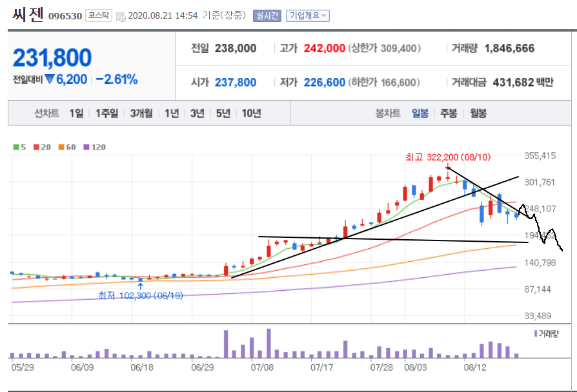577x392 pixels.
Task: Show the 10년 line chart
Action: click(251, 113)
